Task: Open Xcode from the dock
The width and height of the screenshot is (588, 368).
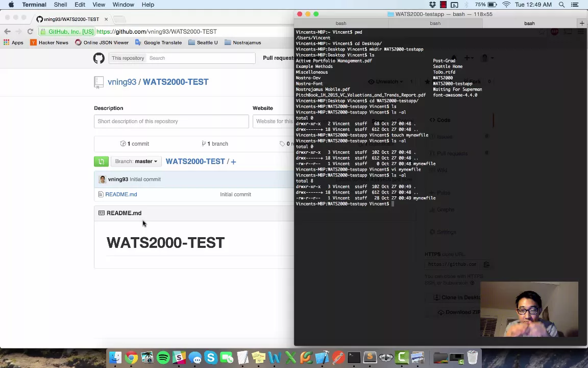Action: click(x=322, y=357)
